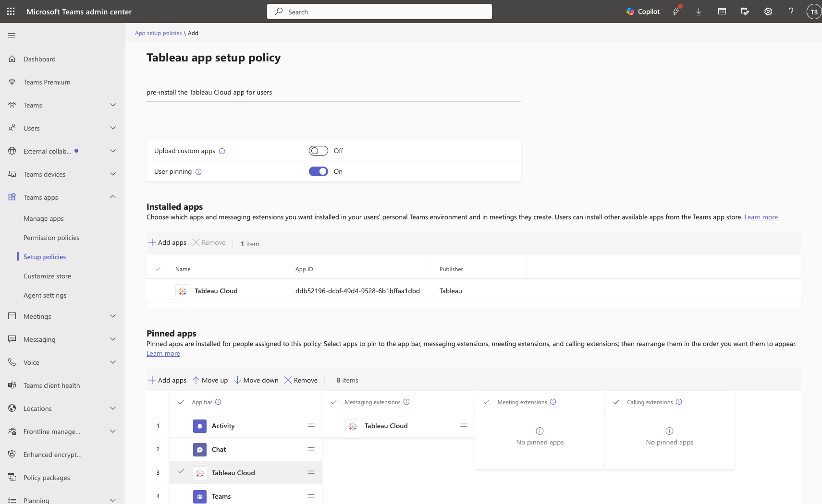Open the What's New lightning icon
822x504 pixels.
pyautogui.click(x=676, y=11)
